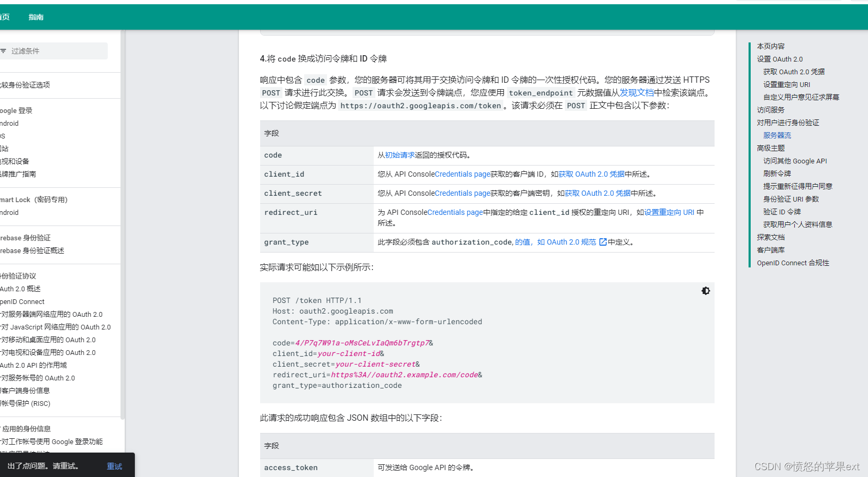Image resolution: width=868 pixels, height=477 pixels.
Task: Jump to 高级主题 section
Action: [771, 148]
